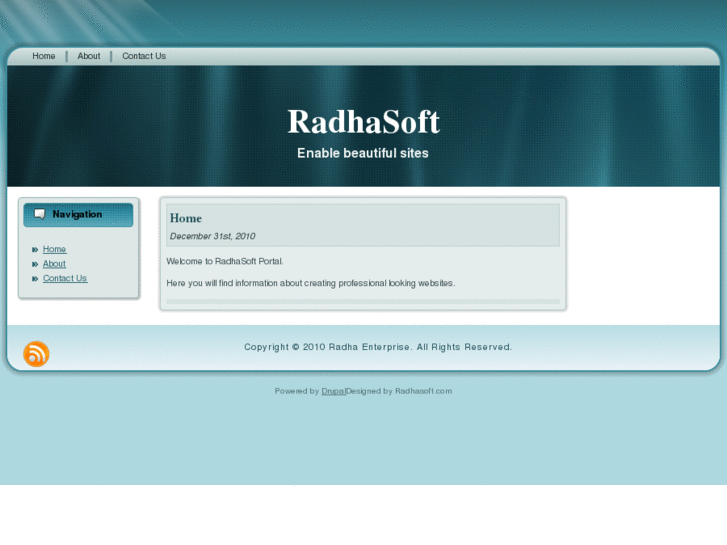Click 'Designed by Radhasoft.com' footer text
This screenshot has width=727, height=545.
(x=399, y=391)
